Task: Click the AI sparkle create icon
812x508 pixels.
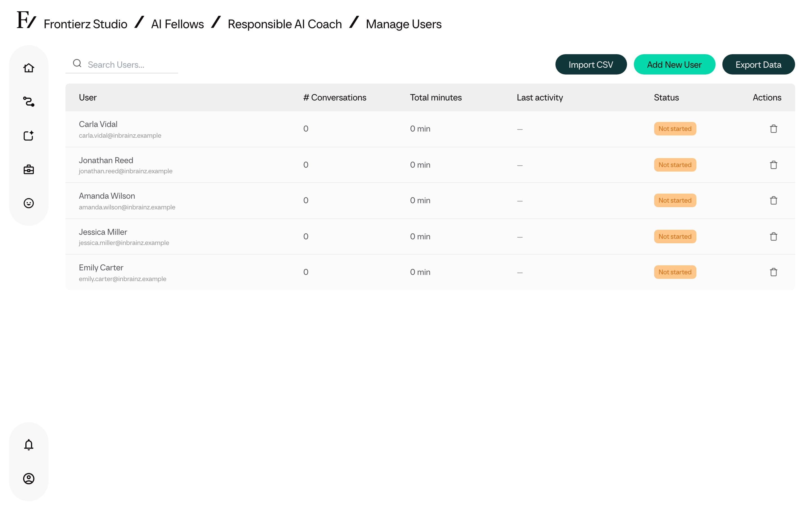Action: [28, 135]
